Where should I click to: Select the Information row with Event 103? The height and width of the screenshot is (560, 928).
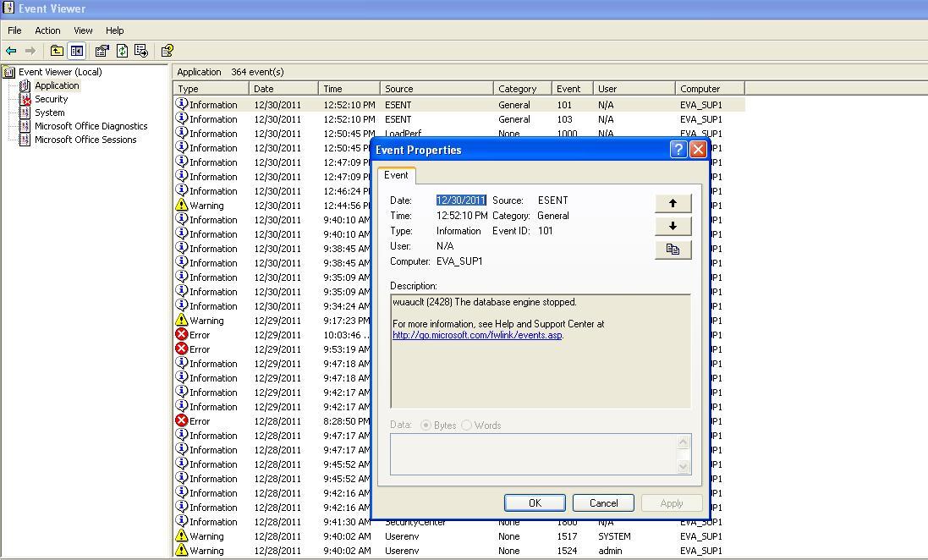tap(459, 119)
